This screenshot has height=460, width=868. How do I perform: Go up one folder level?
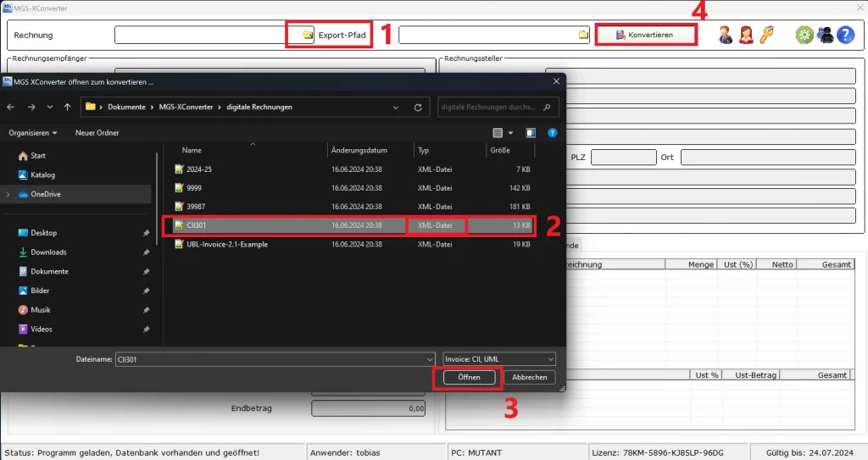67,108
